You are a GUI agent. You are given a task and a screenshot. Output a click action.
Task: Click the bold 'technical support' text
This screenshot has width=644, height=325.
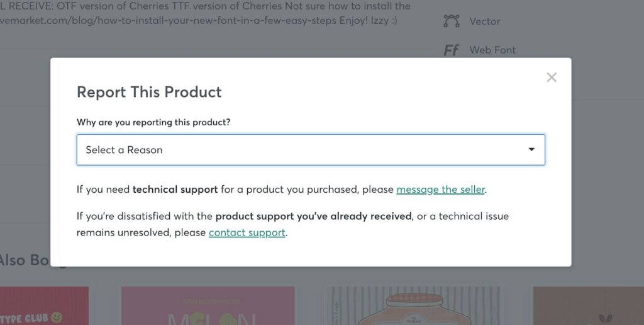[x=175, y=189]
